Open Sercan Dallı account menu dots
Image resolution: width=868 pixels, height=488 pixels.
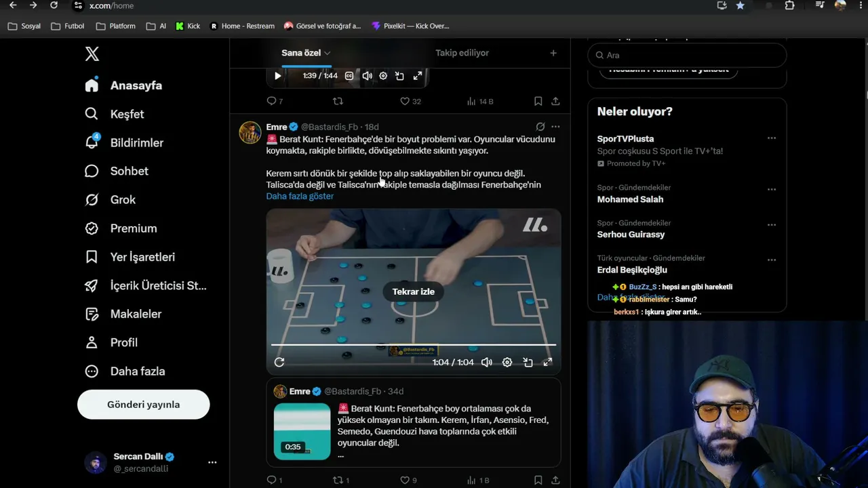coord(212,462)
